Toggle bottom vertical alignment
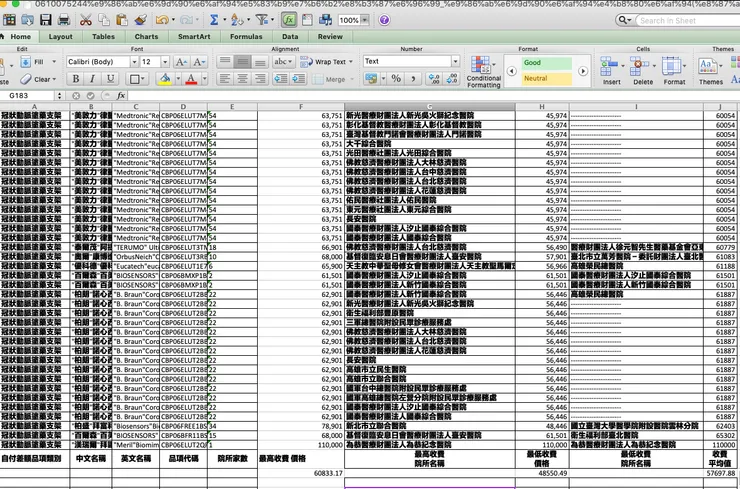This screenshot has width=740, height=489. coord(260,62)
